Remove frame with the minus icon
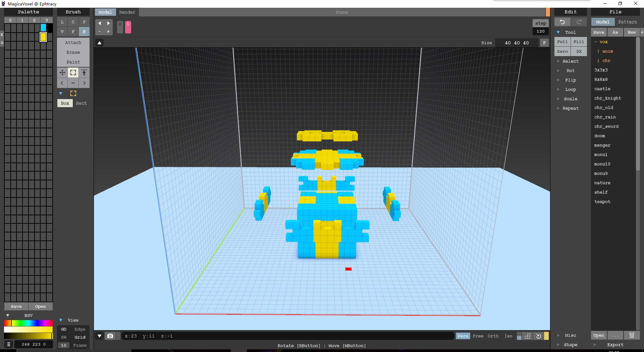Viewport: 644px width, 352px height. [100, 32]
